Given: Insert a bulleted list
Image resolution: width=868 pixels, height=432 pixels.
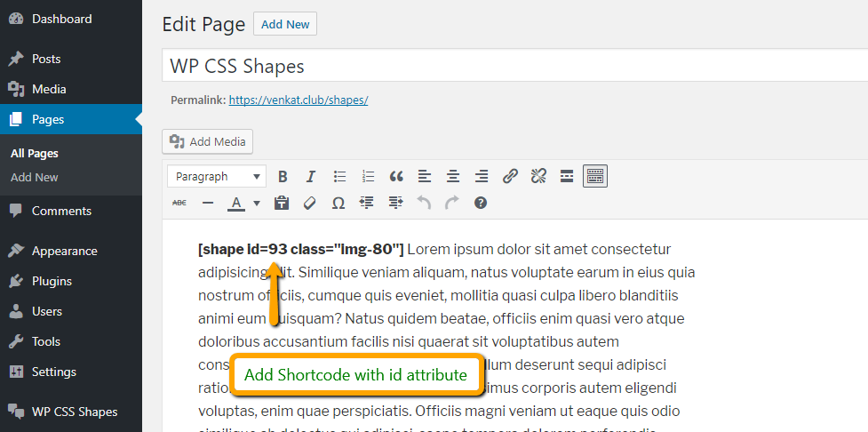Looking at the screenshot, I should tap(339, 177).
